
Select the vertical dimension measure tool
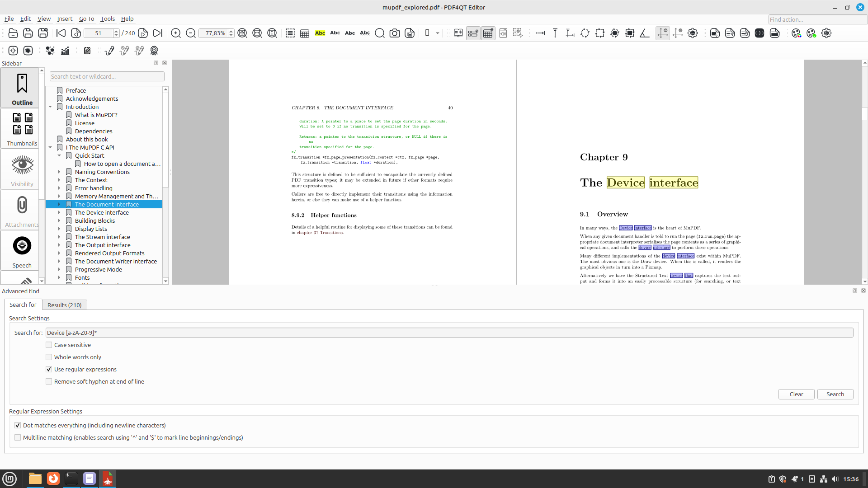point(555,33)
